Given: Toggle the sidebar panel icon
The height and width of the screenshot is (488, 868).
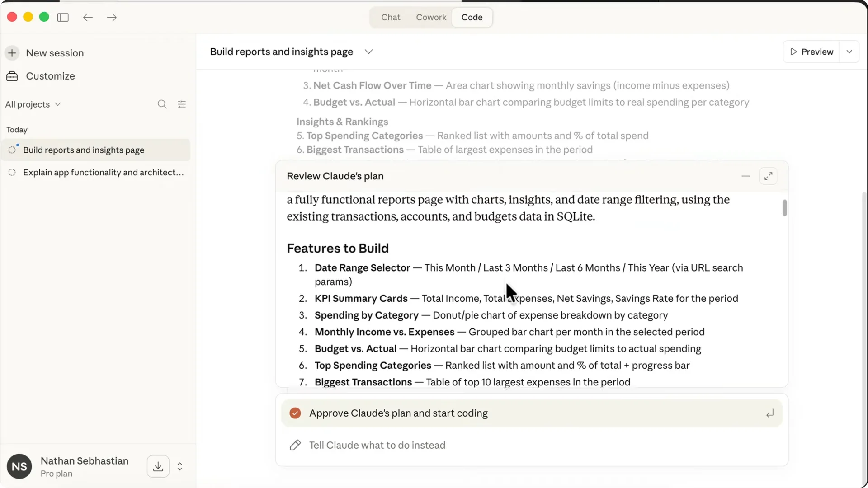Looking at the screenshot, I should [x=63, y=17].
